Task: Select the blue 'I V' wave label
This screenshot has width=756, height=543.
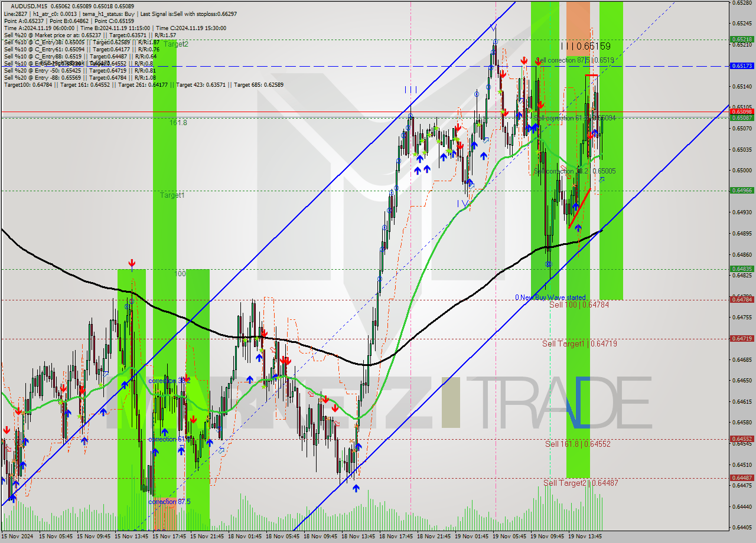Action: point(463,204)
